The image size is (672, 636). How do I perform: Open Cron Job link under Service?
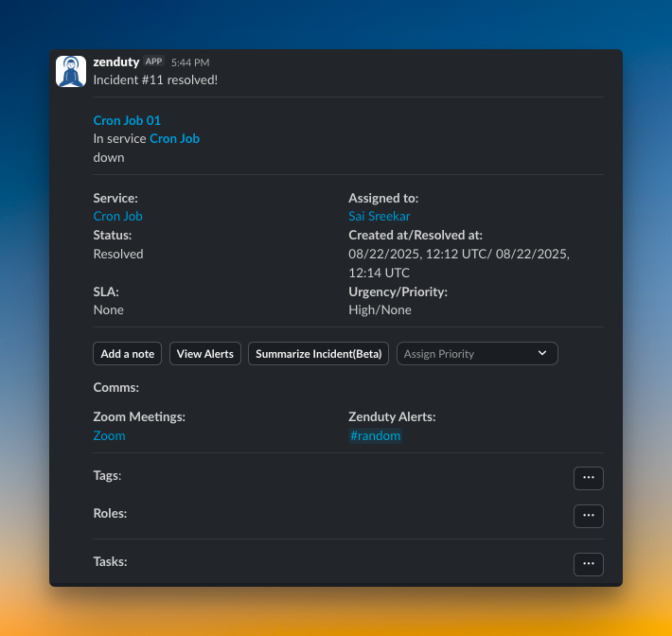[118, 216]
